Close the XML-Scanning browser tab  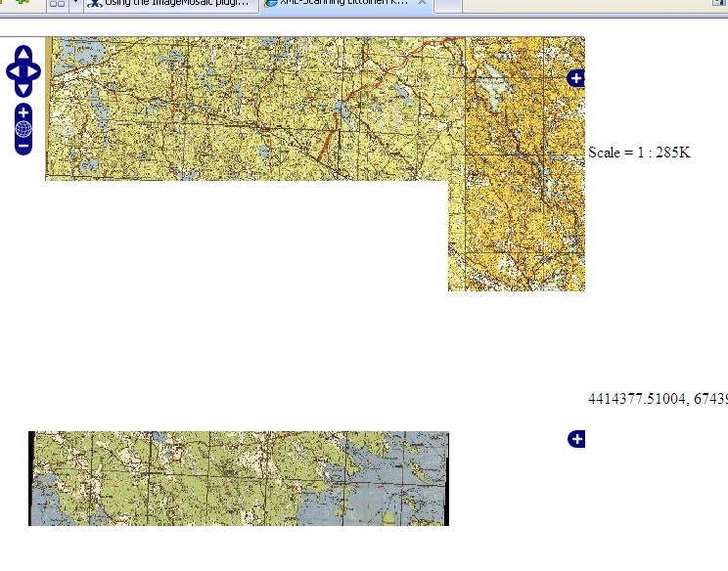(x=422, y=2)
